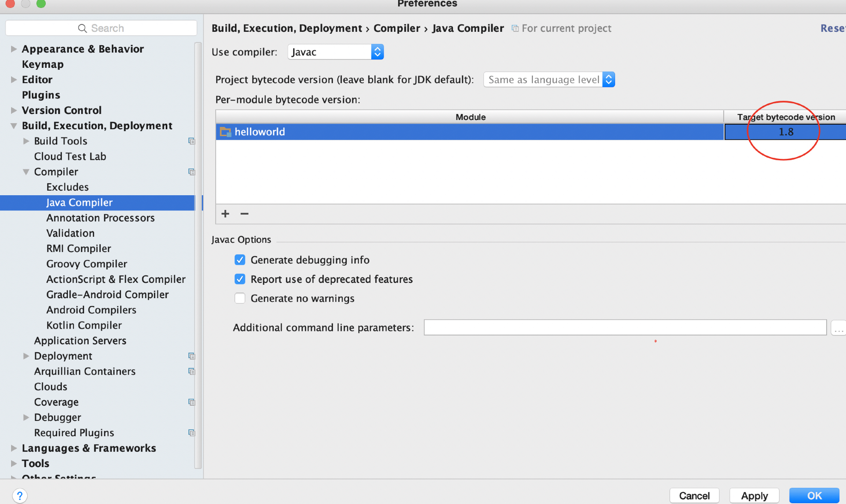
Task: Click project-level icon beside Deployment
Action: (192, 356)
